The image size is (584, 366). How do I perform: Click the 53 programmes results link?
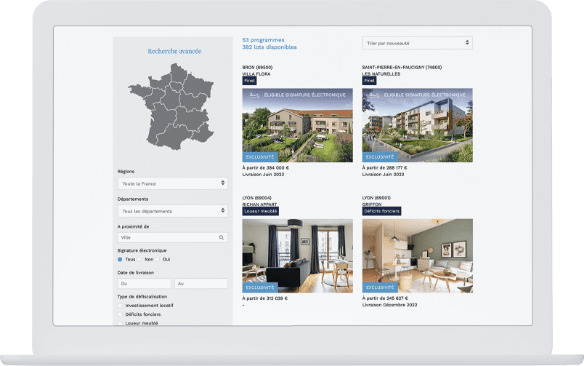point(263,40)
